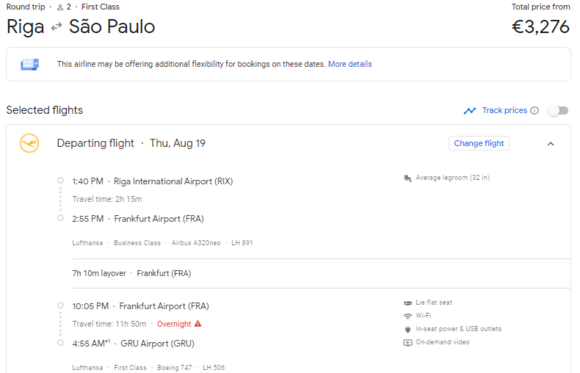Viewport: 580px width, 373px height.
Task: Click the average legroom seat icon
Action: [x=408, y=178]
